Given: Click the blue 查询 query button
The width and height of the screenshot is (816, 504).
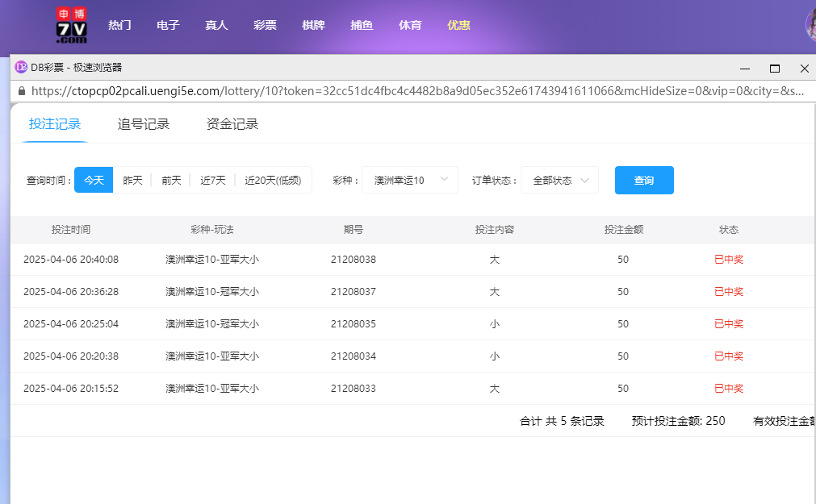Looking at the screenshot, I should [644, 180].
